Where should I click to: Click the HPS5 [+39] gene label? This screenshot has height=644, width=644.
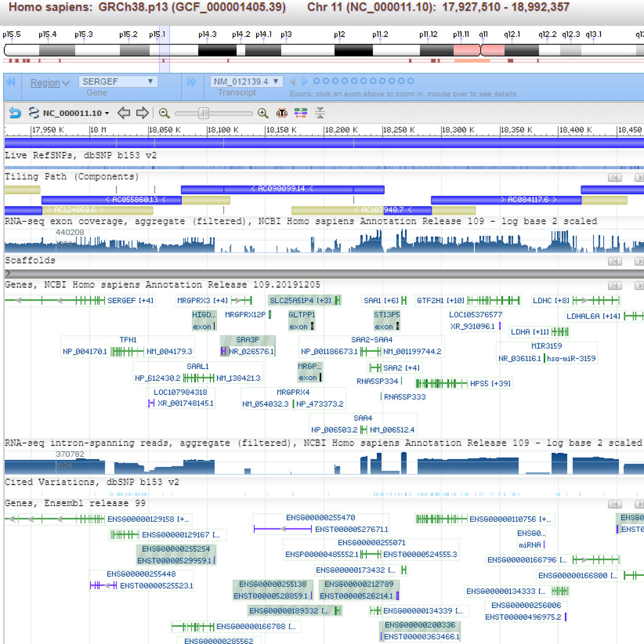[490, 383]
